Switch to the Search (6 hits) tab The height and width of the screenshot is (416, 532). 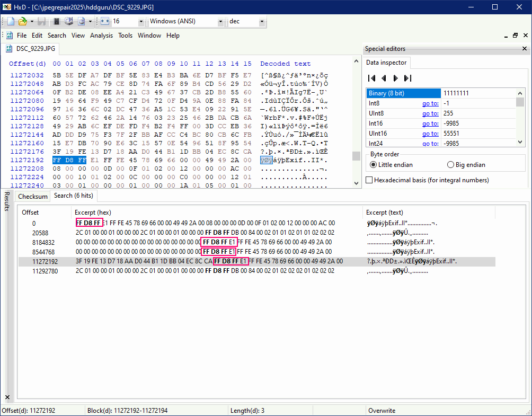click(74, 196)
